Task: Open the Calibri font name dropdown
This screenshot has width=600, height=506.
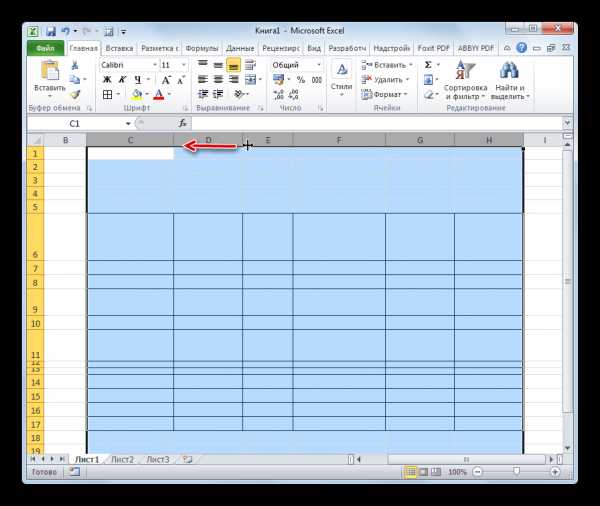Action: (x=155, y=65)
